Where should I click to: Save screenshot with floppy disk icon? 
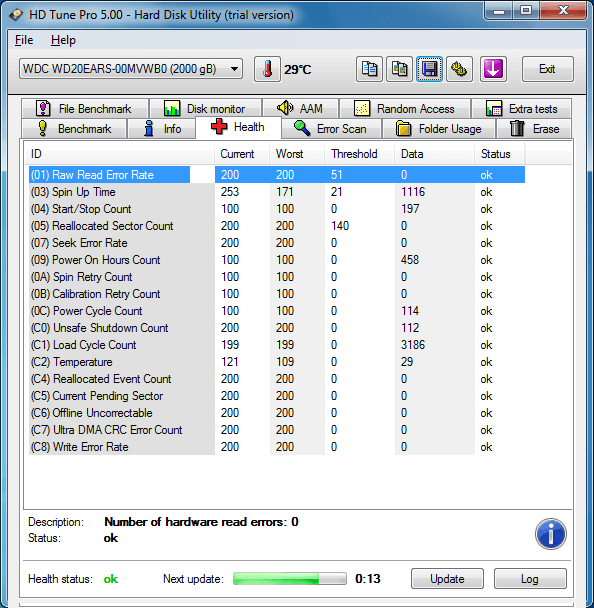click(x=429, y=69)
